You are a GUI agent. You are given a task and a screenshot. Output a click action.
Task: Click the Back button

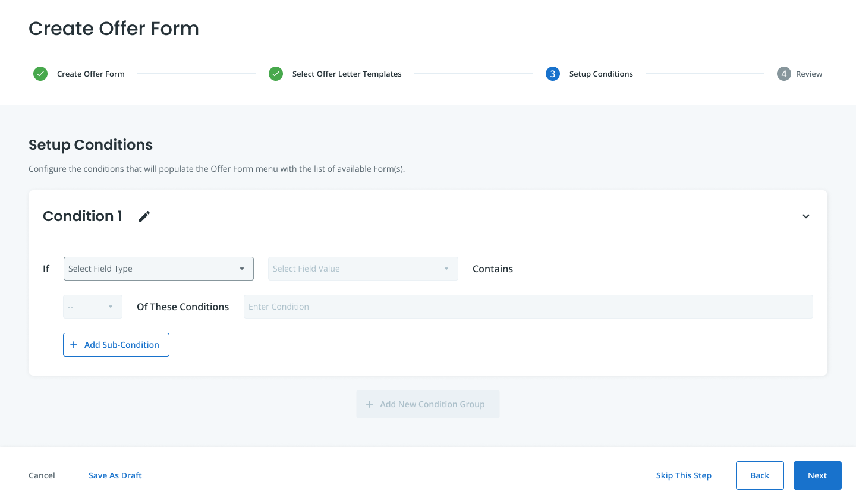tap(760, 475)
